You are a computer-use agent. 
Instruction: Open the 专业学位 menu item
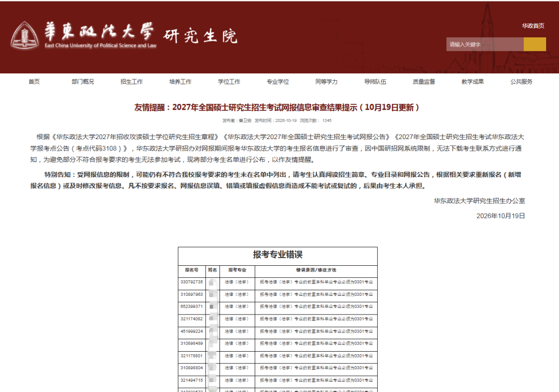coord(278,82)
